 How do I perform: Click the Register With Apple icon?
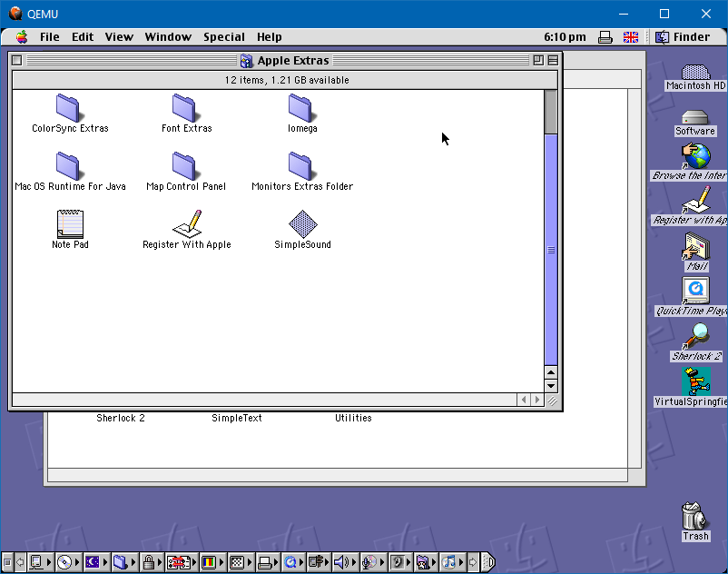point(187,223)
